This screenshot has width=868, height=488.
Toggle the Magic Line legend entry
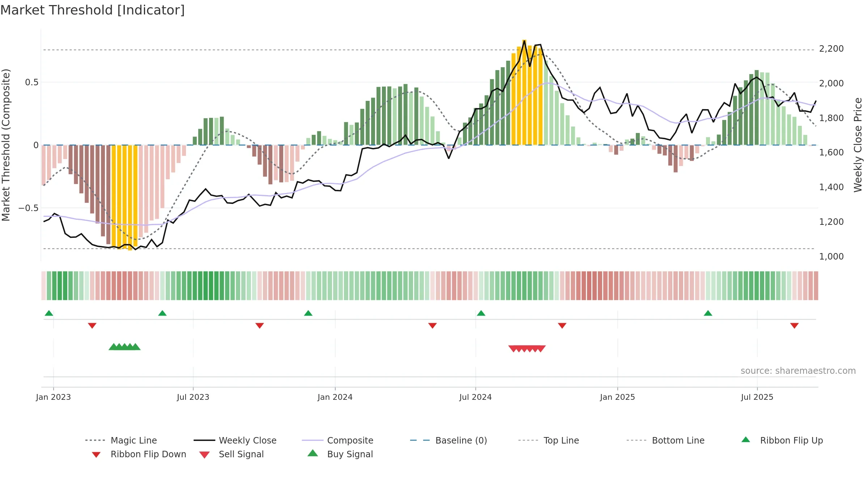(121, 440)
